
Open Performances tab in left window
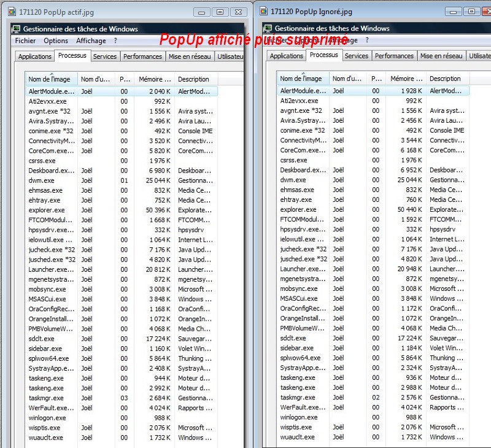pos(142,56)
